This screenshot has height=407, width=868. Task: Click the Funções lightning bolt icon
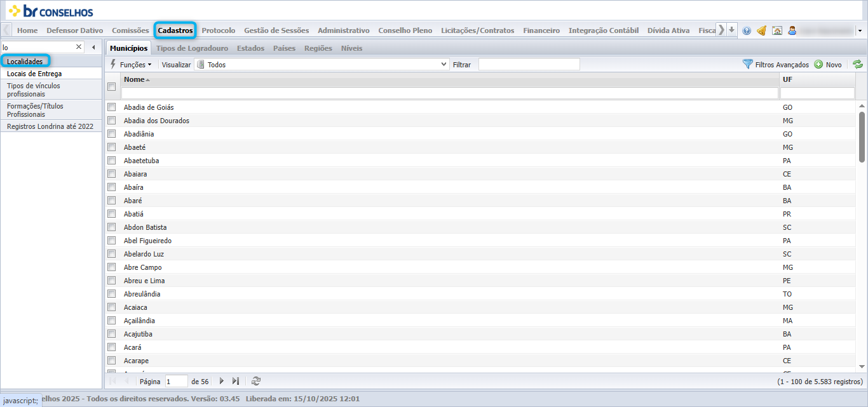[113, 64]
